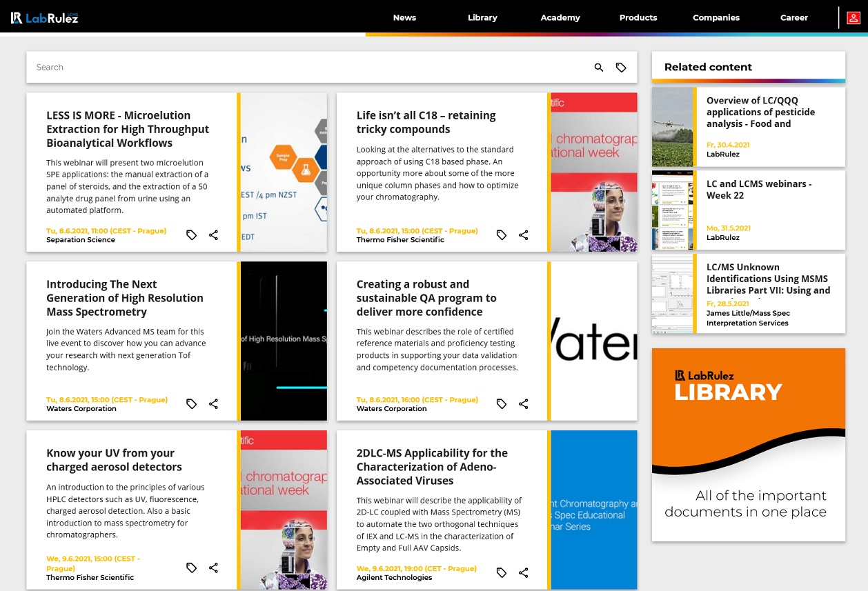Open tag filter icon in search bar

621,68
